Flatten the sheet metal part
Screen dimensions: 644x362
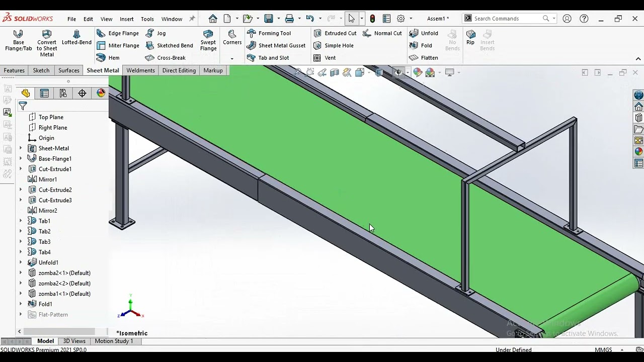pos(424,58)
